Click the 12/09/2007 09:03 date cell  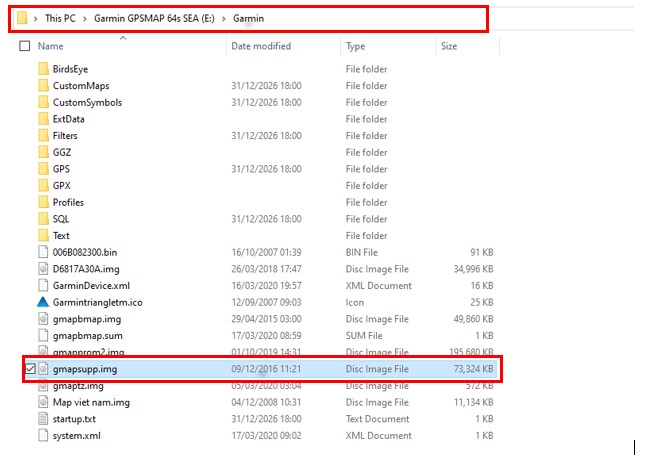[266, 302]
